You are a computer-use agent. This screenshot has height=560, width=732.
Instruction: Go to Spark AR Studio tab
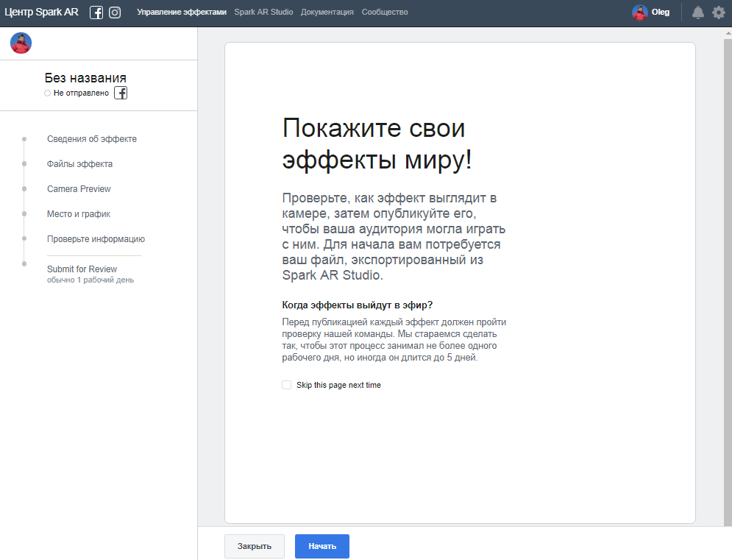pyautogui.click(x=263, y=13)
